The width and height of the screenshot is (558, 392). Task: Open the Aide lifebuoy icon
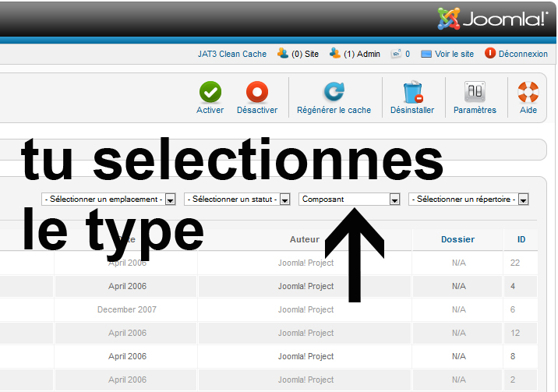pos(528,93)
